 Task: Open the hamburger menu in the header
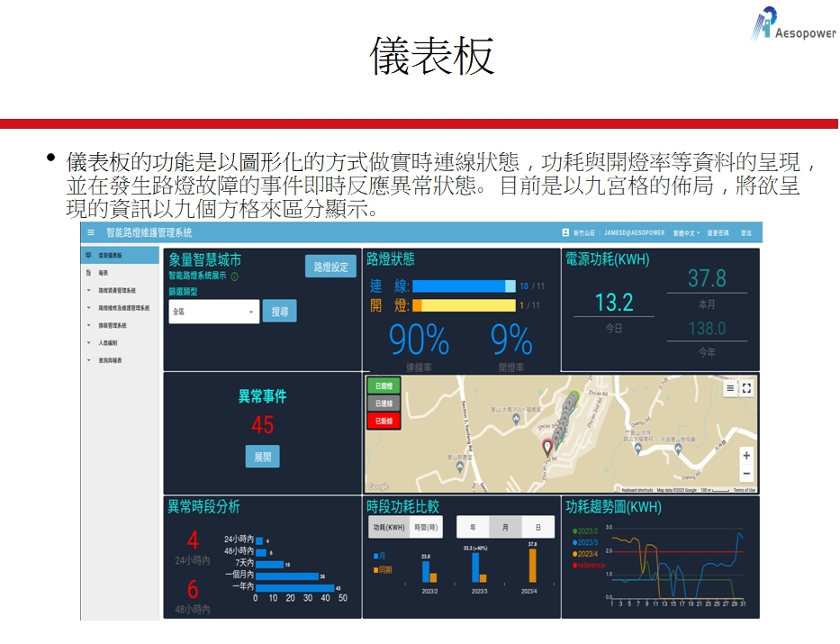click(91, 232)
